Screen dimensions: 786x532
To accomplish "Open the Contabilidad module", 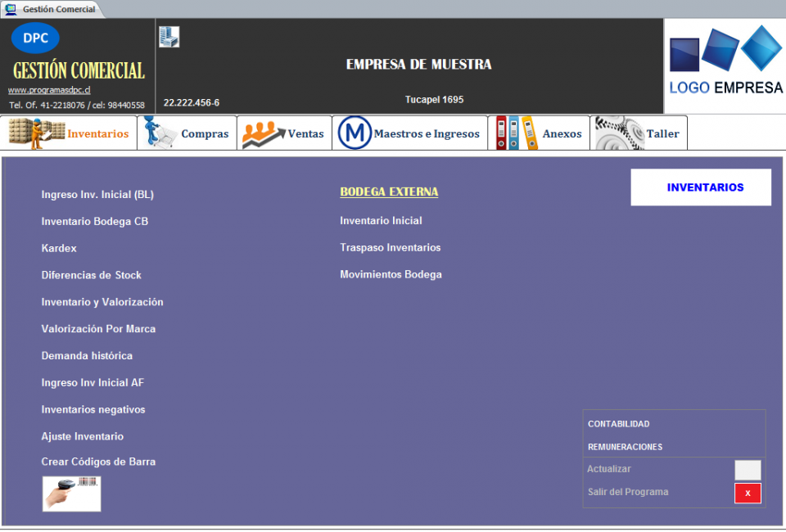I will tap(619, 424).
